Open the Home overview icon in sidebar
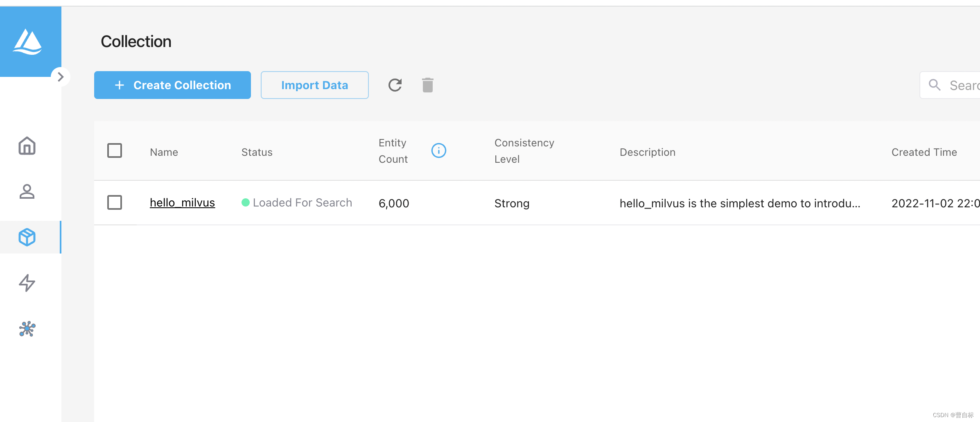Image resolution: width=980 pixels, height=422 pixels. 27,146
